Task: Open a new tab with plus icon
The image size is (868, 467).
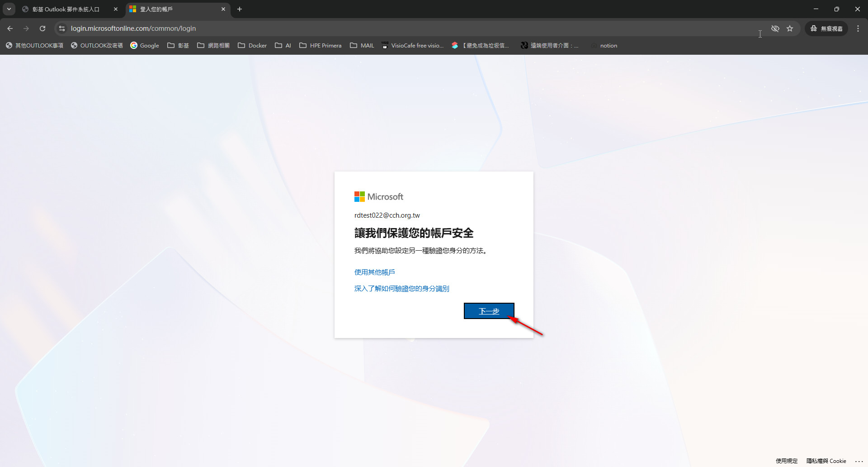Action: [x=240, y=9]
